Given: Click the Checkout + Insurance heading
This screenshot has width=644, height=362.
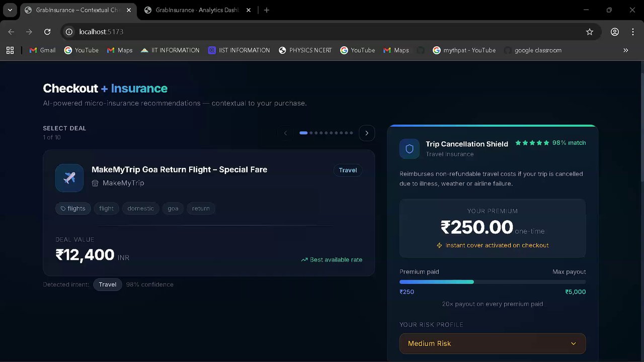Looking at the screenshot, I should (105, 88).
